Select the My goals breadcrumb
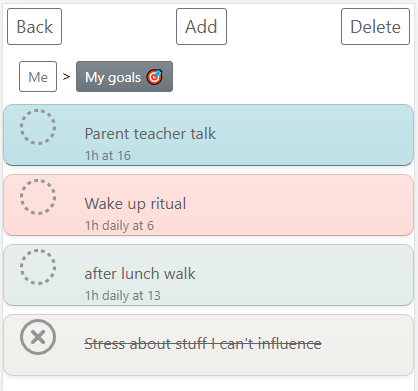The image size is (418, 391). point(124,77)
